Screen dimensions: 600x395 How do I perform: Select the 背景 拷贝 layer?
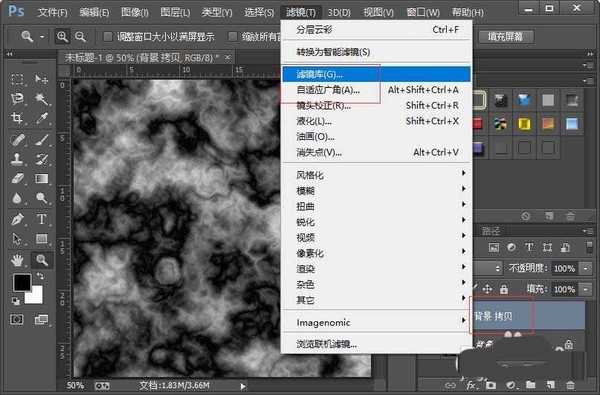pyautogui.click(x=529, y=316)
